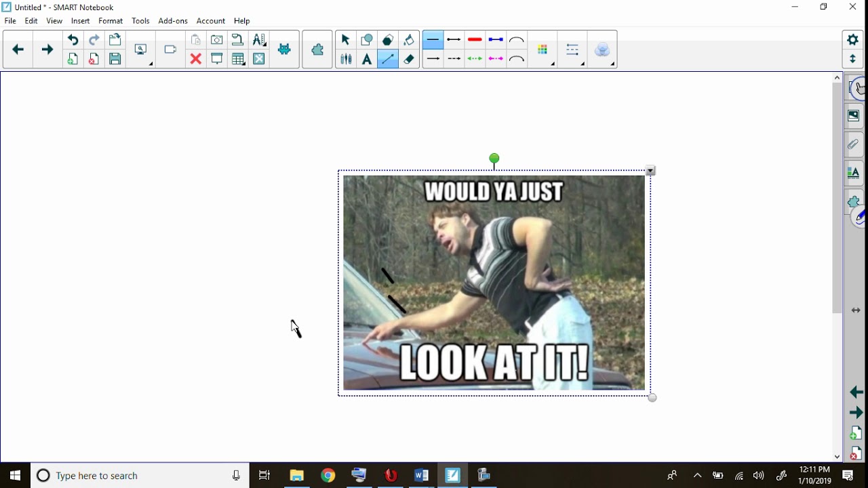Image resolution: width=868 pixels, height=488 pixels.
Task: Choose the lower arc line style
Action: coord(517,59)
